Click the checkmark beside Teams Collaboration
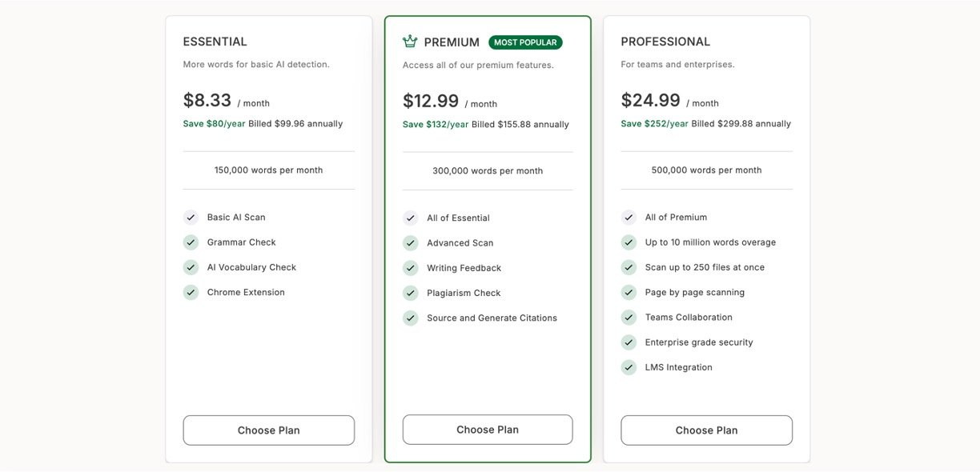The width and height of the screenshot is (980, 472). [x=629, y=317]
